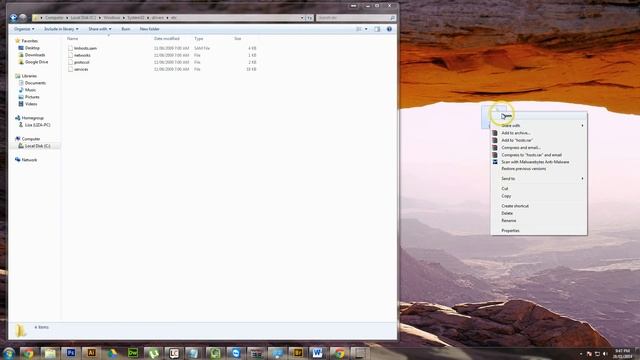Open Explorer help with the question mark icon
Screen dimensions: 640x360
click(x=389, y=29)
